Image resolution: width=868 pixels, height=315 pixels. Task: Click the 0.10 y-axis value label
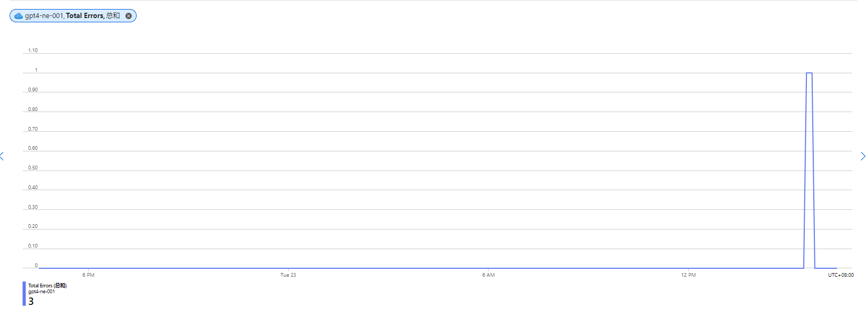click(33, 246)
